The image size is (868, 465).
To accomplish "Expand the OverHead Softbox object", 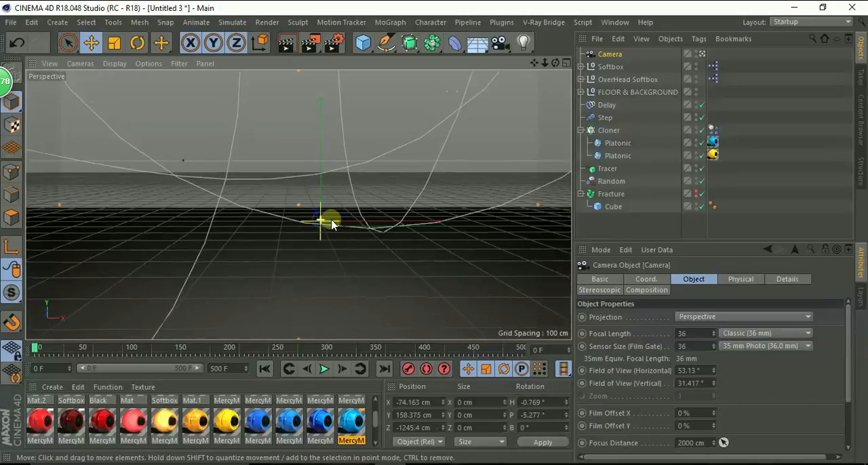I will 581,79.
